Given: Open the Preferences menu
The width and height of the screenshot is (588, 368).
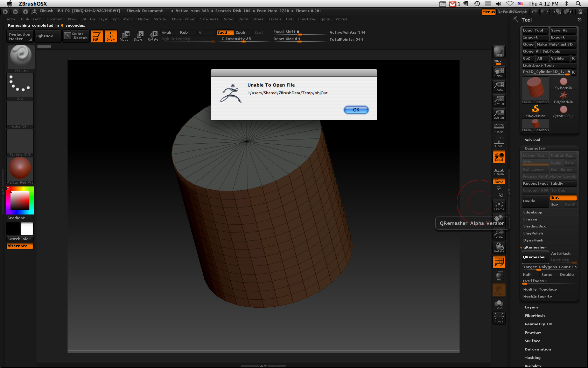Looking at the screenshot, I should (x=208, y=19).
